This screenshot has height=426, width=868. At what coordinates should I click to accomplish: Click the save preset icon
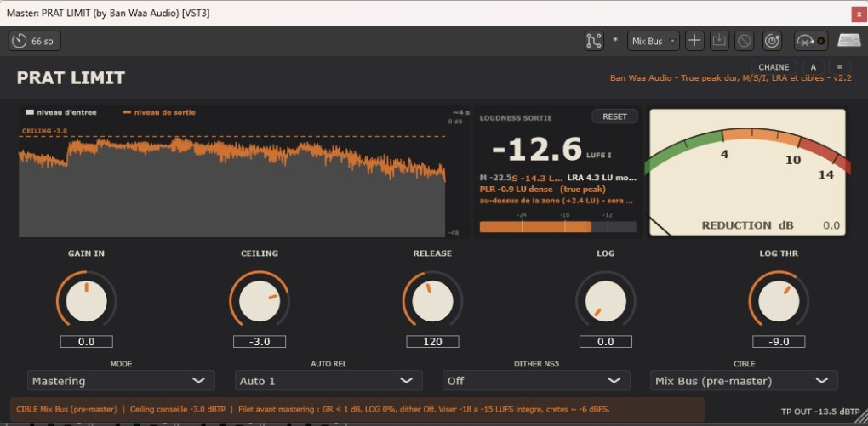[x=719, y=41]
